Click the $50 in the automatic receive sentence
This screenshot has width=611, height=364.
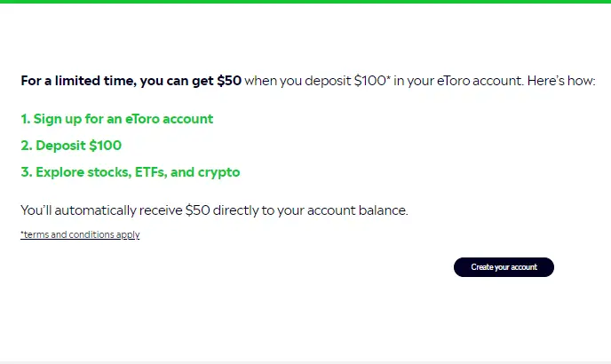click(197, 210)
